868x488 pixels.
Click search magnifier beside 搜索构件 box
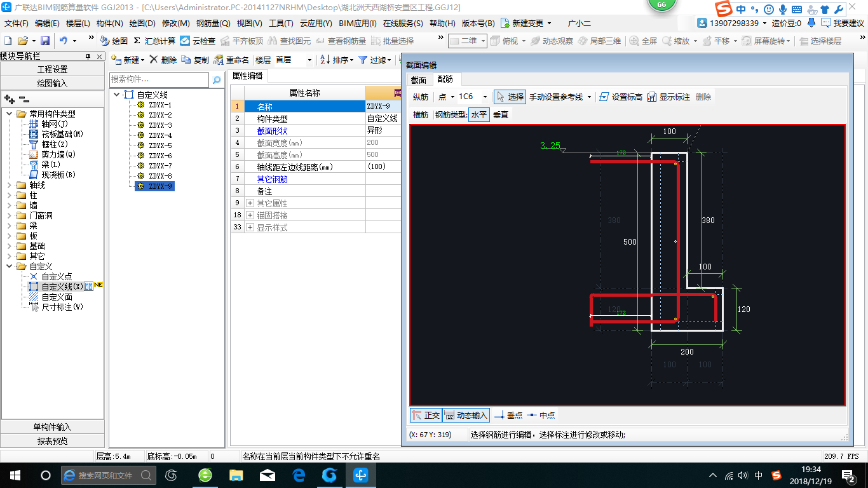click(x=217, y=80)
